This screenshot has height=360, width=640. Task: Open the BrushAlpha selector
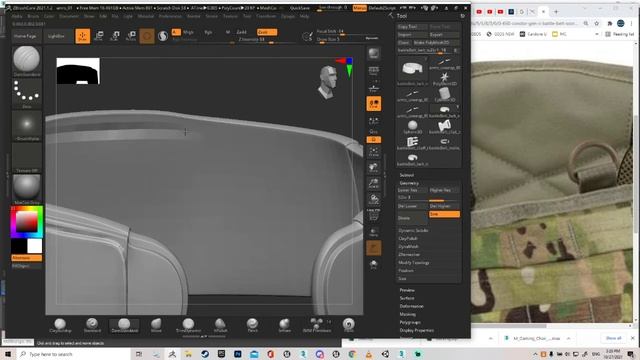27,126
